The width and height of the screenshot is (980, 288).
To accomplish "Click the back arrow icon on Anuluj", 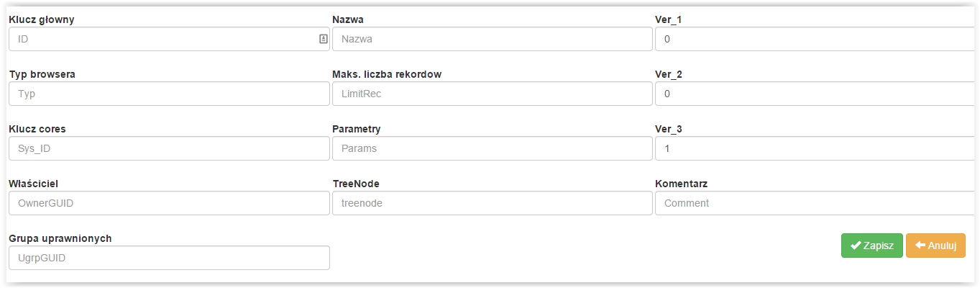I will 920,246.
